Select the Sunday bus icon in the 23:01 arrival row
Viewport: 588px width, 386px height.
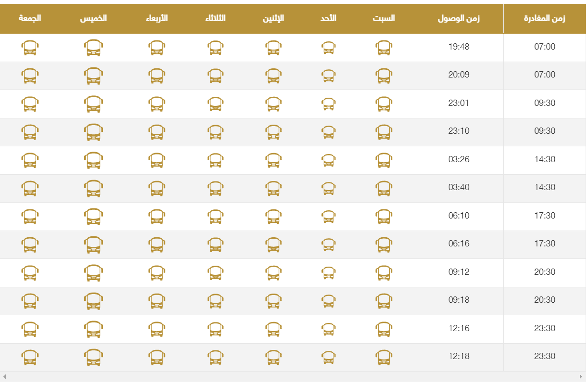(x=328, y=104)
